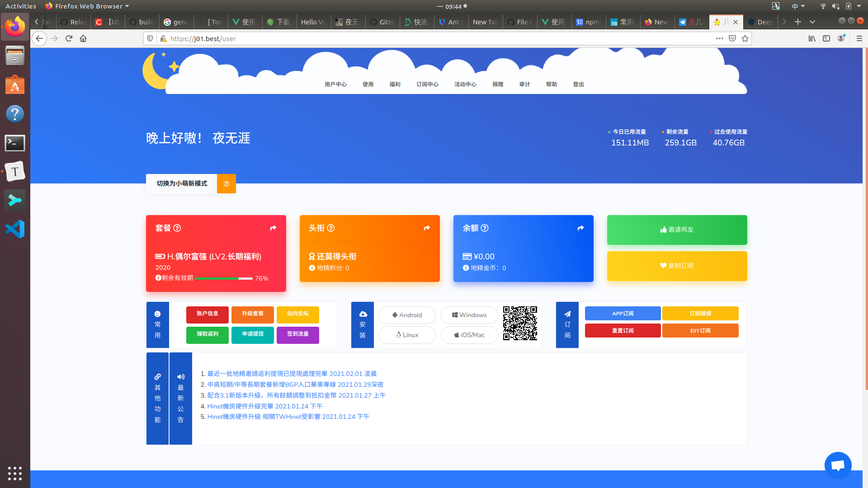Toggle 切换为小萌新模式 mode
868x488 pixels.
(x=182, y=183)
